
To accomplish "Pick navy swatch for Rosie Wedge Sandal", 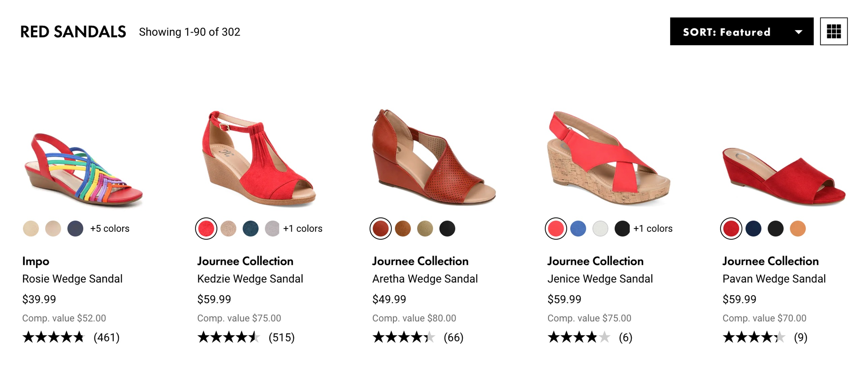I will (75, 229).
